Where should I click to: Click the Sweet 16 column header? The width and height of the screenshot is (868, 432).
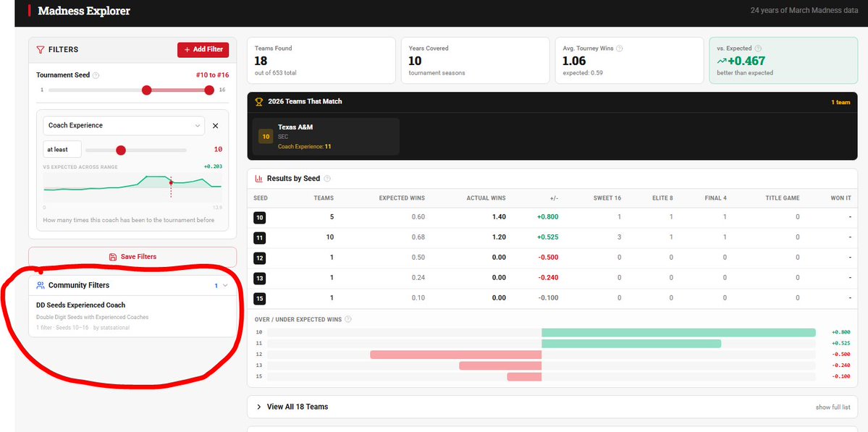607,198
